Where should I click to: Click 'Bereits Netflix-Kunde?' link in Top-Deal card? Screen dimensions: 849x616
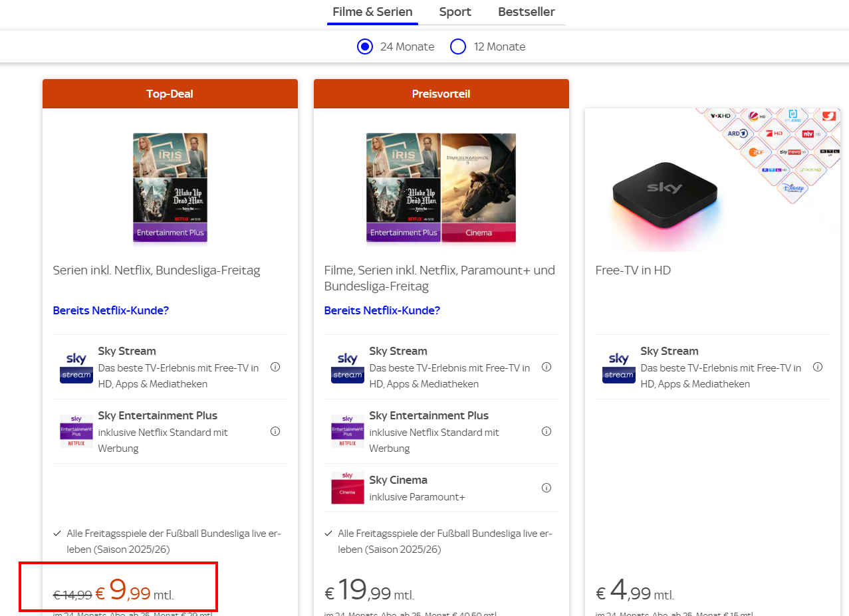(111, 310)
